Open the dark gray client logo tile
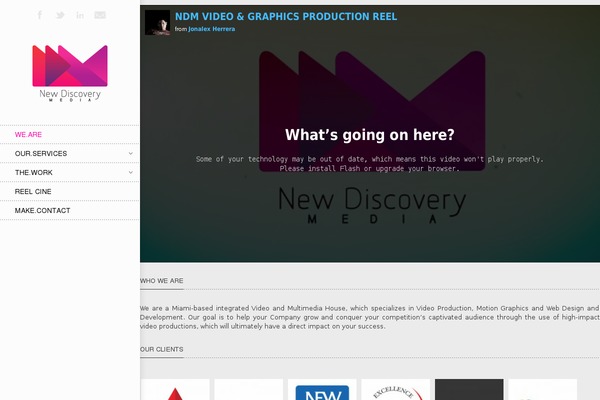This screenshot has width=600, height=400. tap(469, 390)
